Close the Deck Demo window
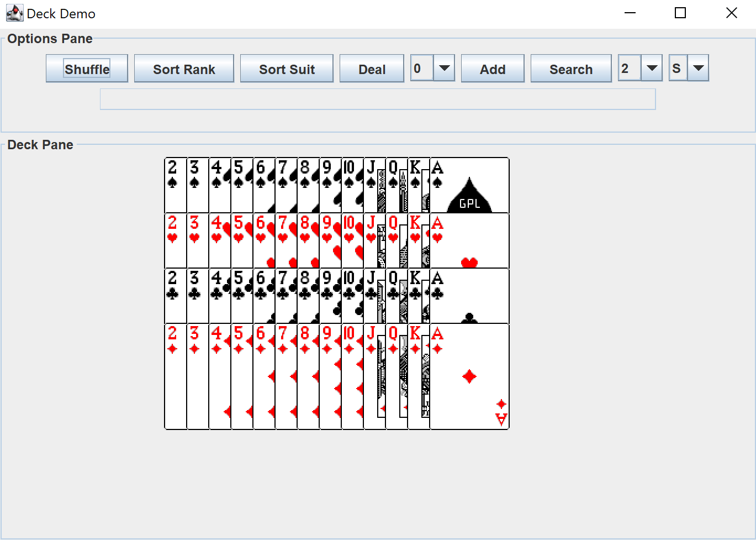Image resolution: width=756 pixels, height=540 pixels. (x=731, y=13)
